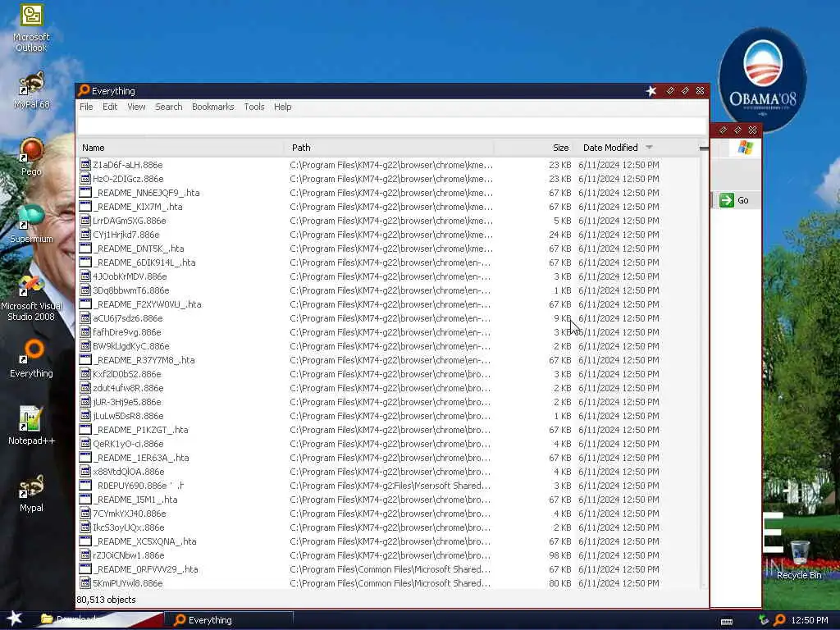Click file icon of _README_P1KZGT_.hta

point(85,429)
